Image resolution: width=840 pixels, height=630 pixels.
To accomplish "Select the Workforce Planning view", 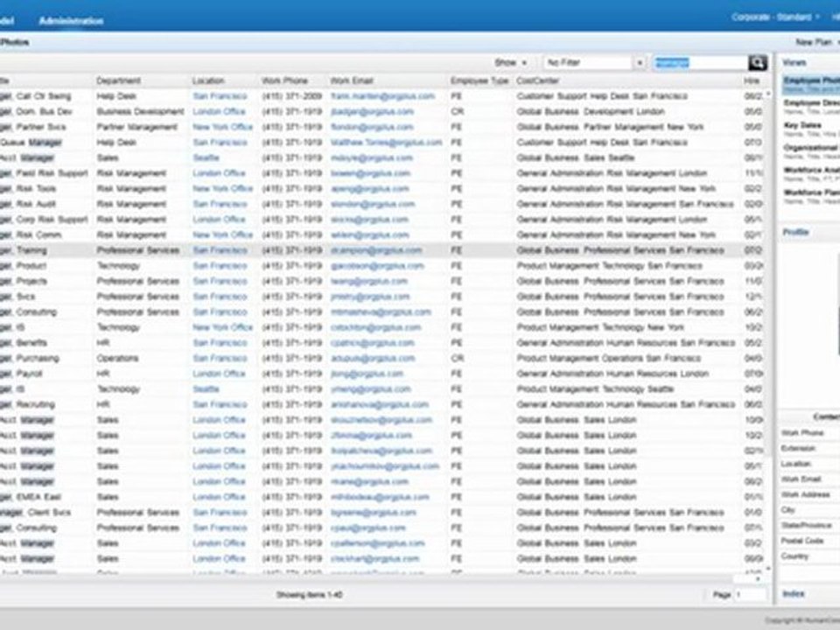I will (811, 197).
